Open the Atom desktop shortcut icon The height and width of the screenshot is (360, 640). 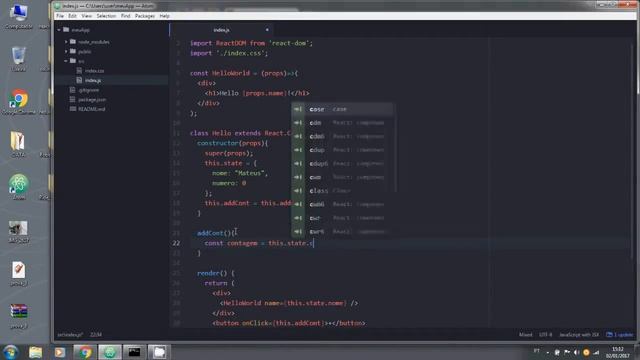pyautogui.click(x=18, y=187)
